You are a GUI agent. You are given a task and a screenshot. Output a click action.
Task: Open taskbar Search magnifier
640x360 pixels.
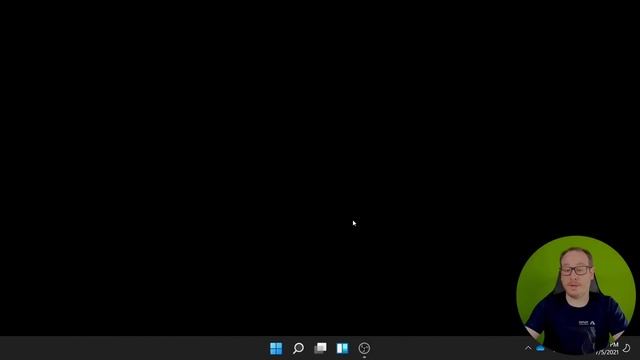pyautogui.click(x=298, y=348)
